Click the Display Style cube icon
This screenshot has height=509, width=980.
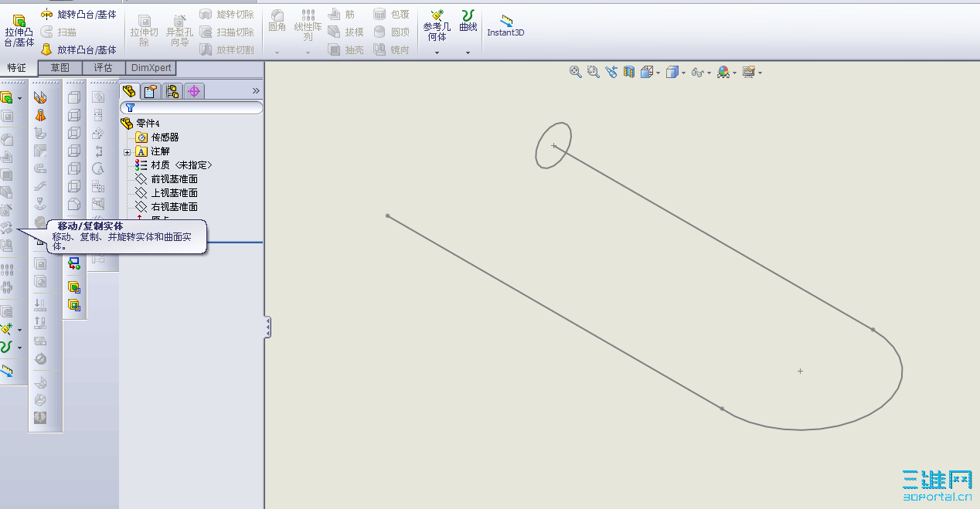[672, 72]
